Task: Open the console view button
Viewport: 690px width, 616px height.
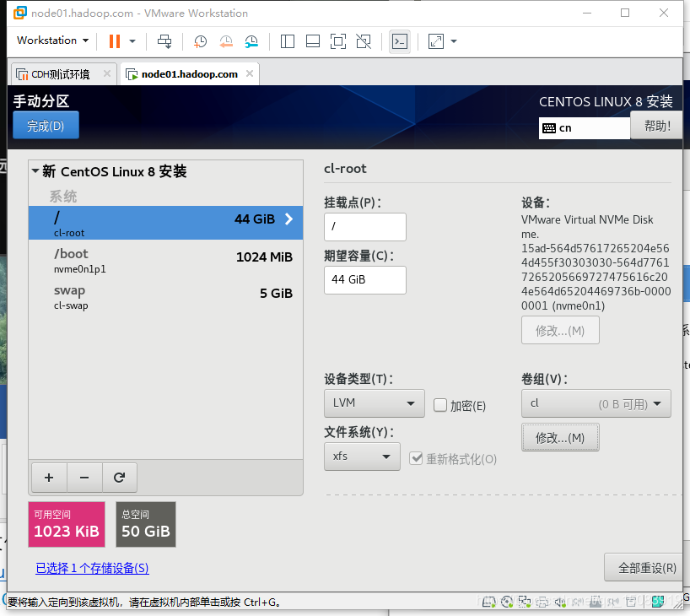Action: click(x=400, y=41)
